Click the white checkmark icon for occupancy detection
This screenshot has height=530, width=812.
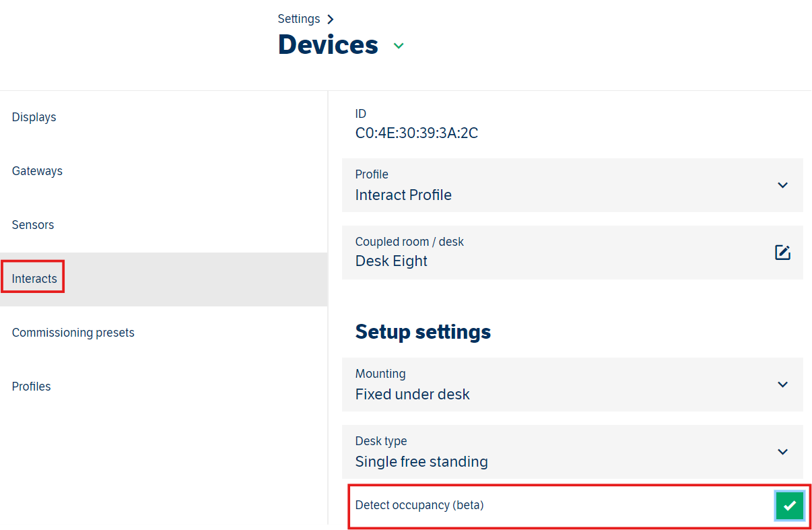click(x=790, y=506)
